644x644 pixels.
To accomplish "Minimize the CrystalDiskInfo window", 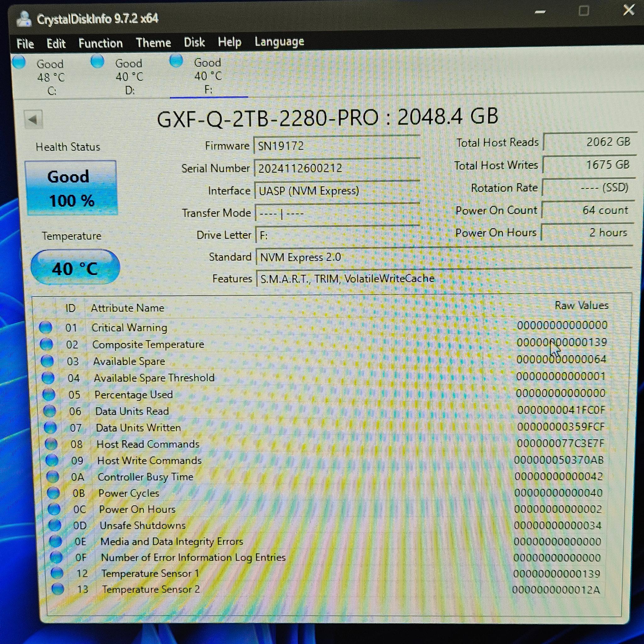I will tap(540, 12).
